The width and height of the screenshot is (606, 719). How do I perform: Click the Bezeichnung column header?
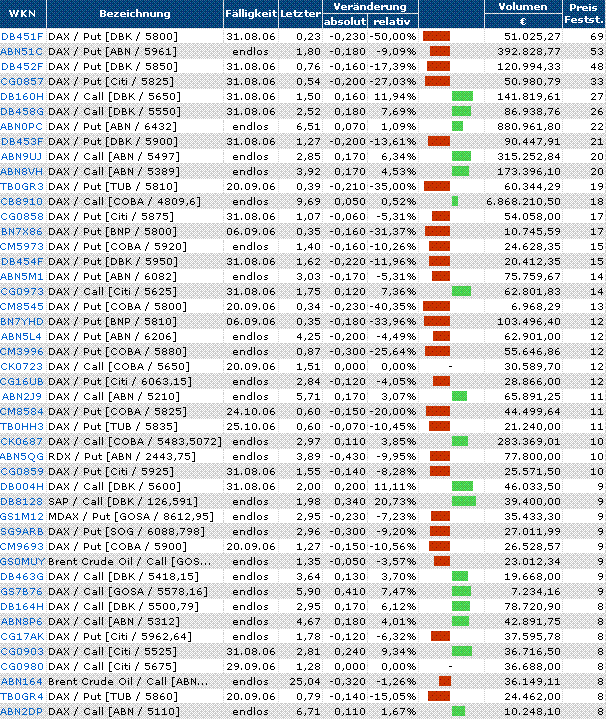pos(135,14)
